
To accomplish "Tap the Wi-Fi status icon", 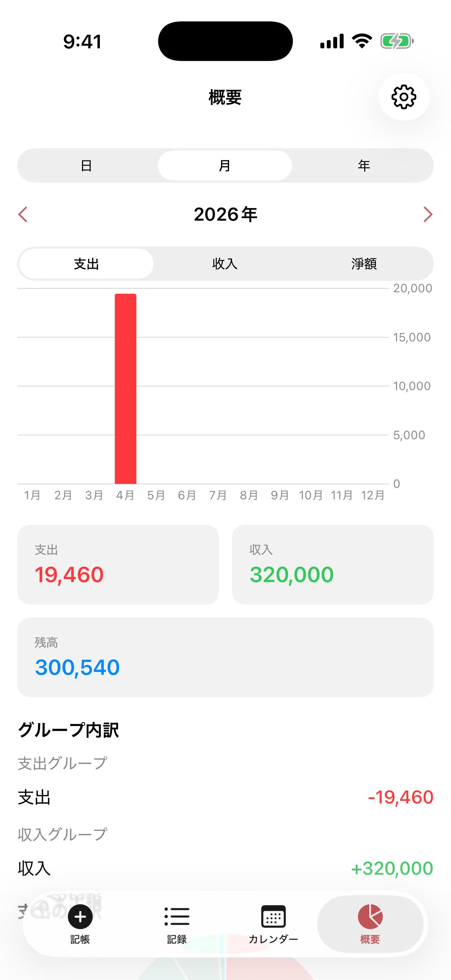I will [x=362, y=41].
